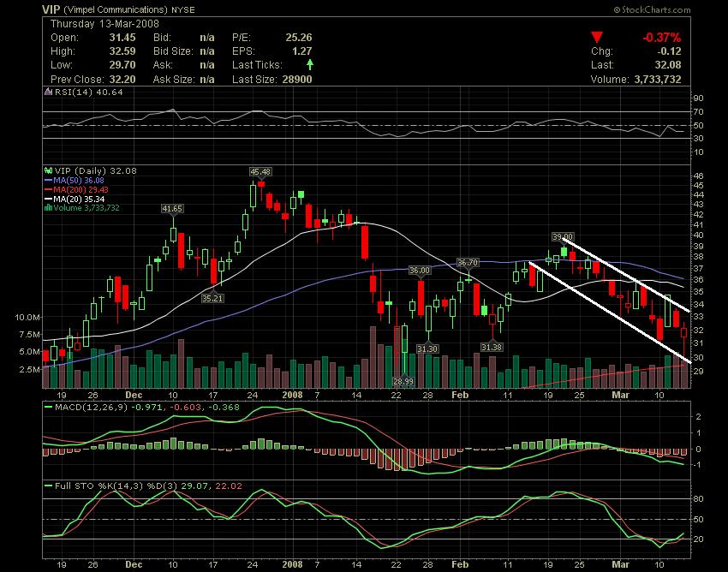
Task: Click the 5.0M volume axis label
Action: click(x=29, y=352)
